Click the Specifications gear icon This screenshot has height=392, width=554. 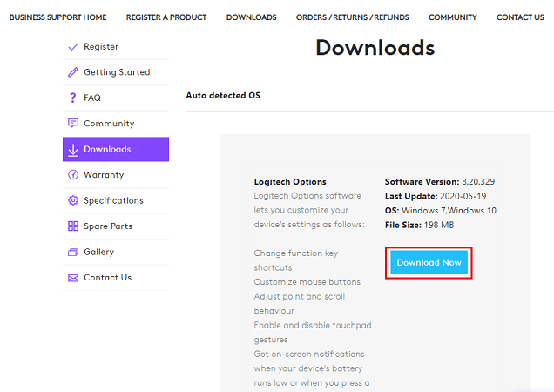73,201
